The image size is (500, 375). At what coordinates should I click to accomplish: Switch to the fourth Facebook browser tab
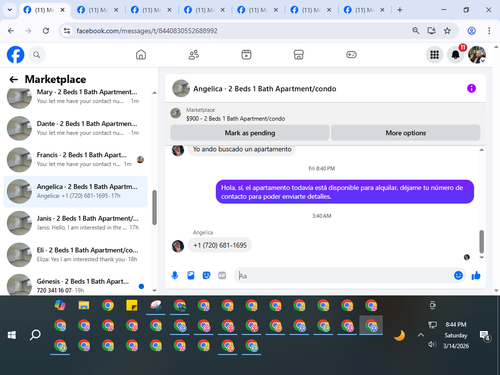(204, 10)
